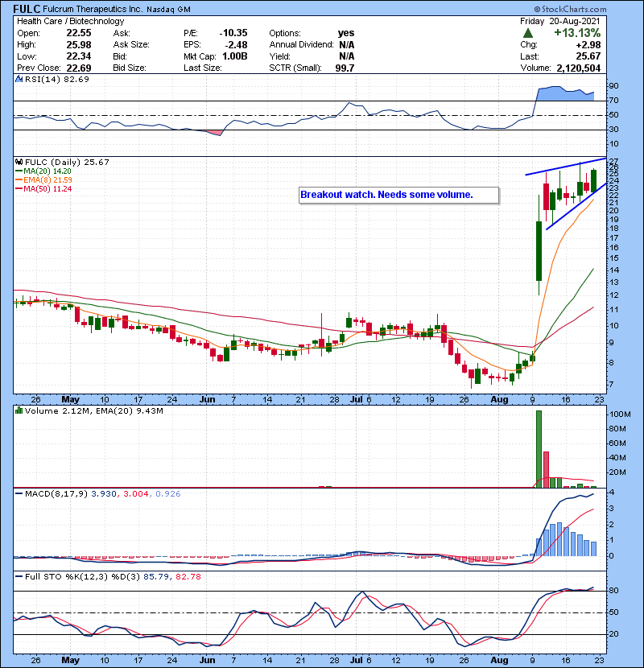This screenshot has width=644, height=668.
Task: Click the stochastic %D value 82.78
Action: pos(188,576)
